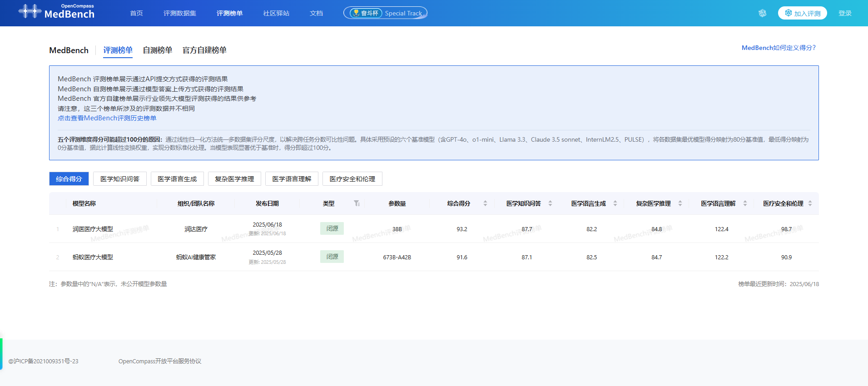Sort by 医学语言理解 column arrows
Screen dimensions: 868x386
745,203
